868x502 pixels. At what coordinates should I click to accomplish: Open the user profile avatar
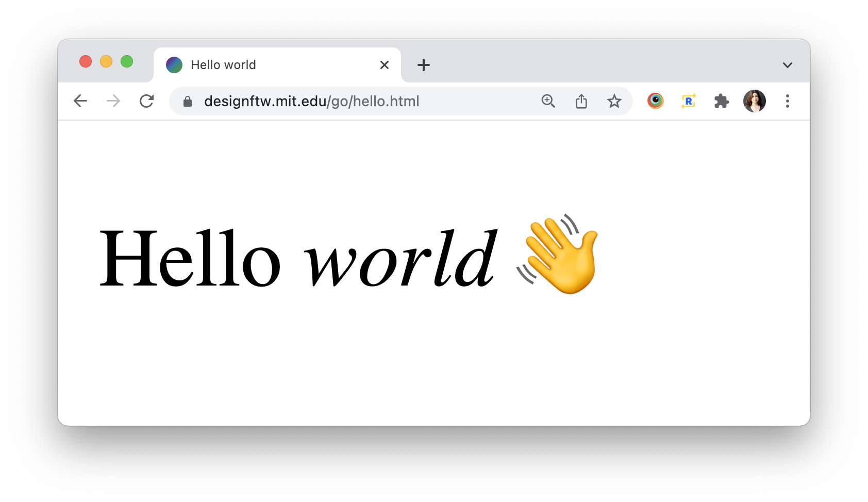click(x=755, y=101)
